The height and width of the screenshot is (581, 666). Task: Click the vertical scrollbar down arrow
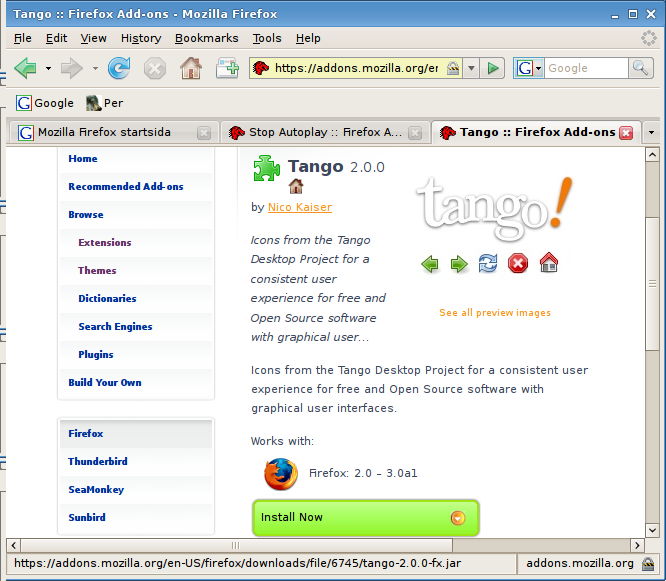pos(652,530)
